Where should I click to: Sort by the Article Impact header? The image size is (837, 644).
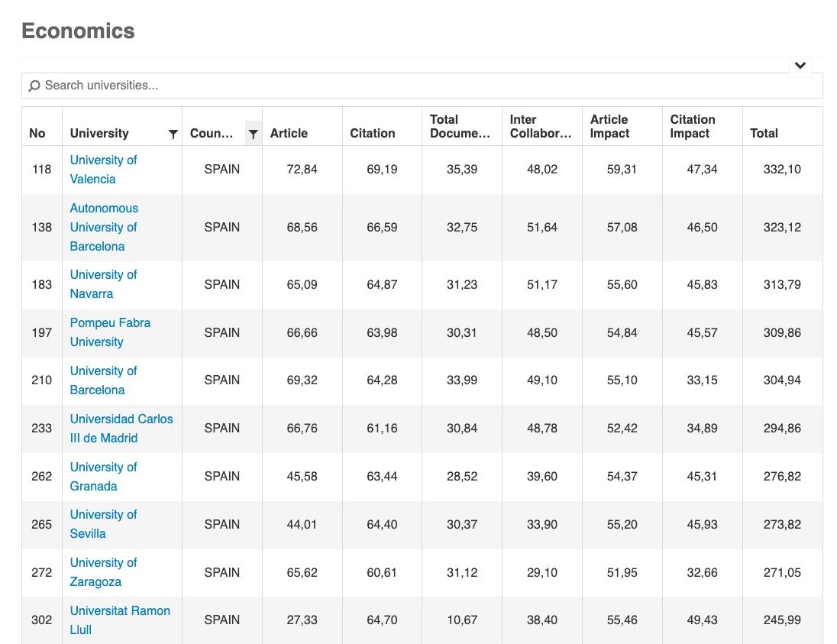coord(609,127)
